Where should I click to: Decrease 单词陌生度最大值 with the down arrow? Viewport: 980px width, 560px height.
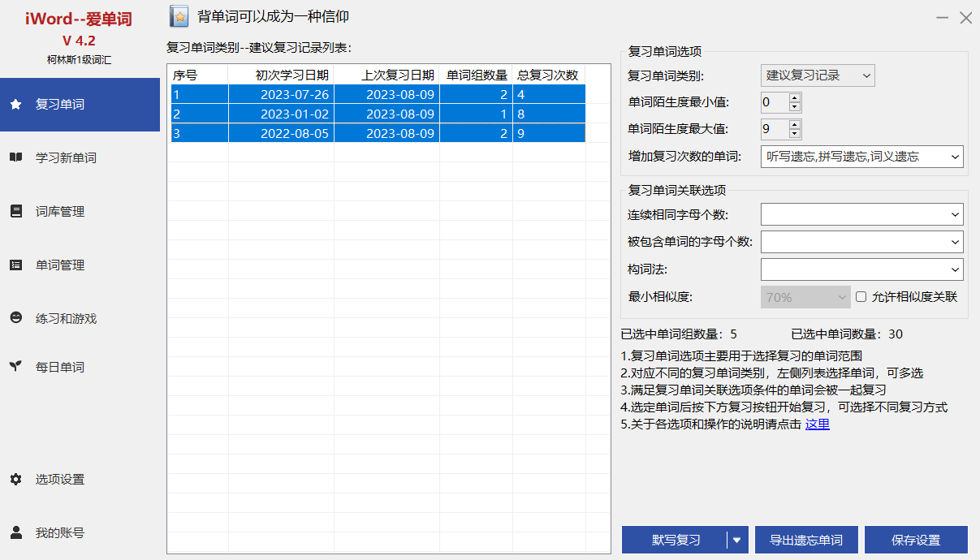pyautogui.click(x=794, y=133)
